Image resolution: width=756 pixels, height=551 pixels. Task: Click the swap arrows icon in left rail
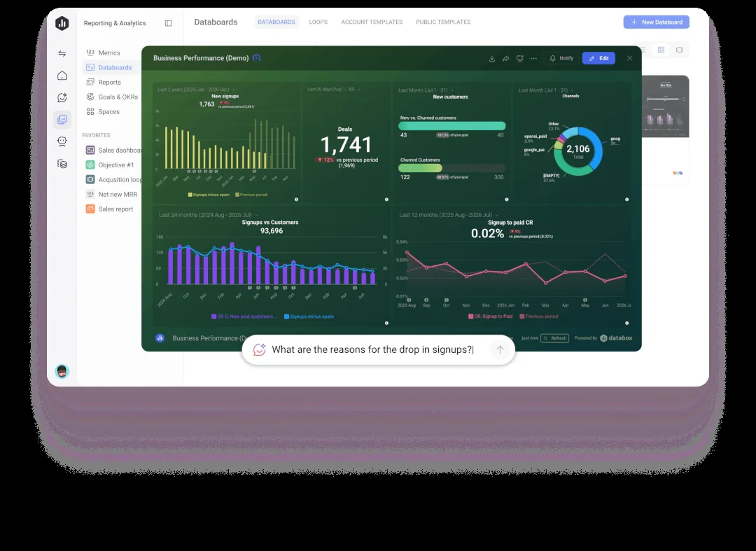[62, 53]
